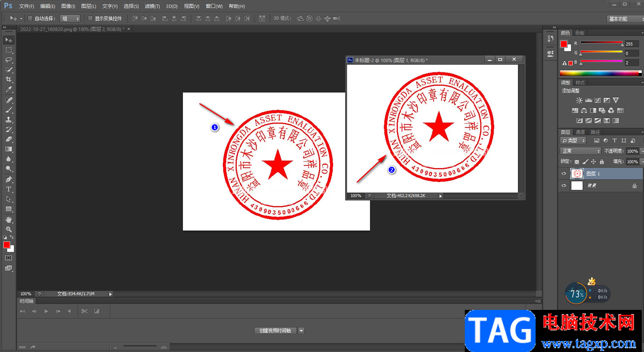Select the Crop tool
This screenshot has width=644, height=352.
pos(9,79)
